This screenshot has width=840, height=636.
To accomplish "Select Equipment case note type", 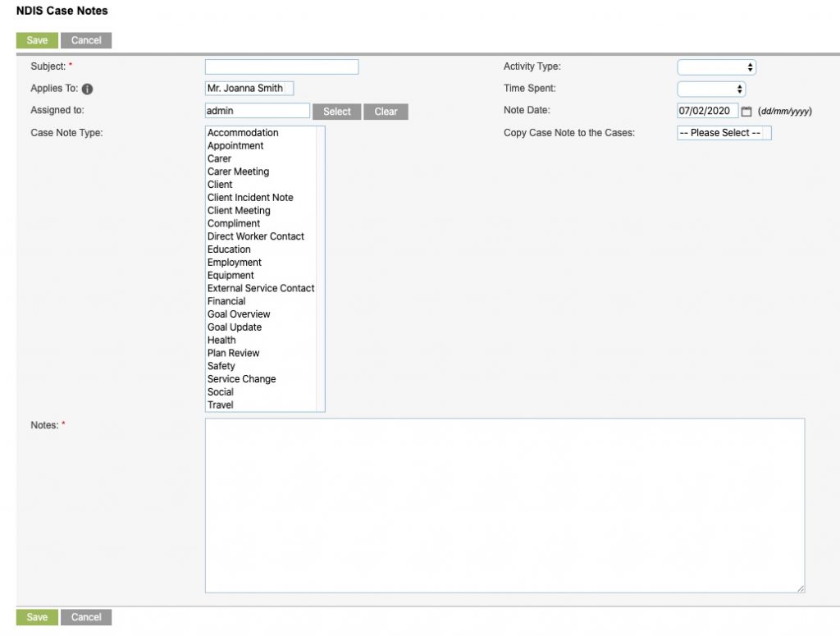I will 261,276.
